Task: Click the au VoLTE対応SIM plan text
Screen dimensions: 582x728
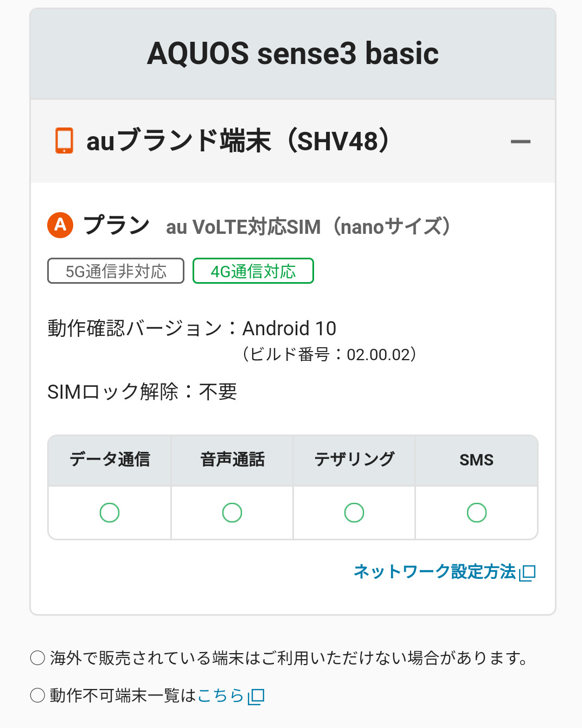Action: click(x=308, y=227)
